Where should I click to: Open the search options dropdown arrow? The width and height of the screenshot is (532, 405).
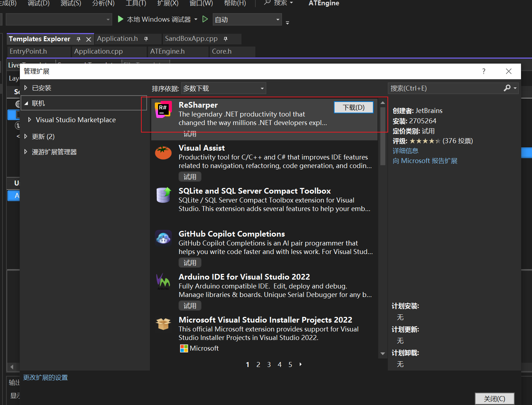(x=515, y=88)
